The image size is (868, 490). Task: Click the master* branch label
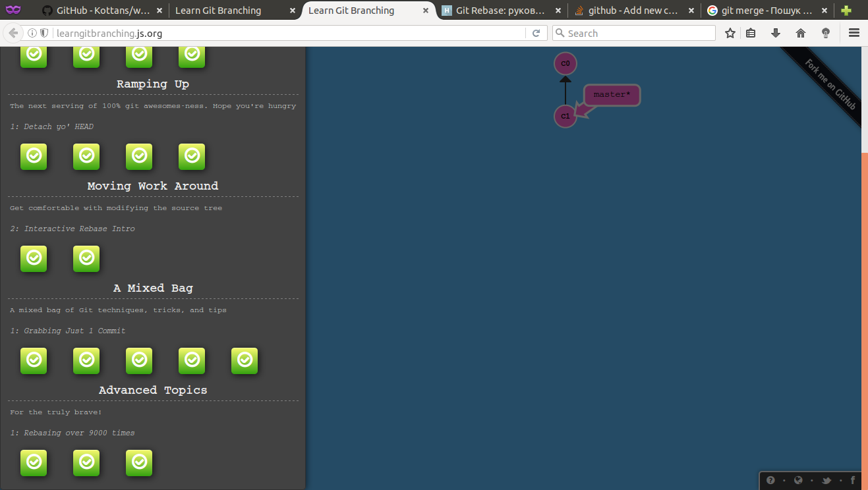click(612, 95)
